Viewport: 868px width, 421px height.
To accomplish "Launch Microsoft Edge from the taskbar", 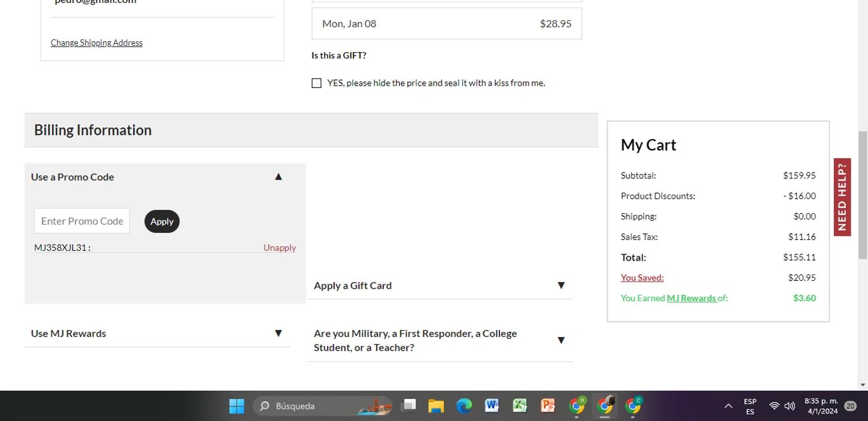I will coord(464,406).
